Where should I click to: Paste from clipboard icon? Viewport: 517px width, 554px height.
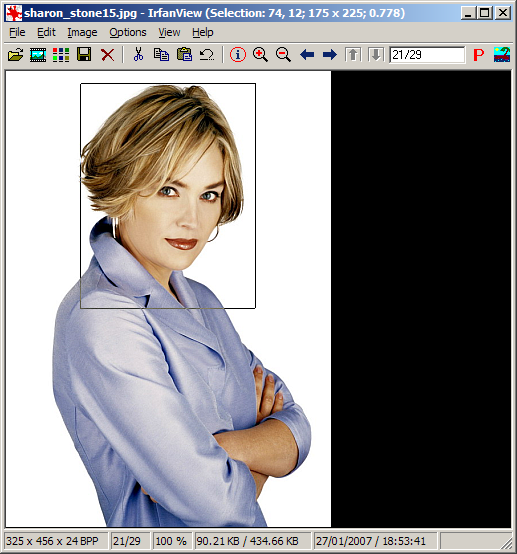184,55
